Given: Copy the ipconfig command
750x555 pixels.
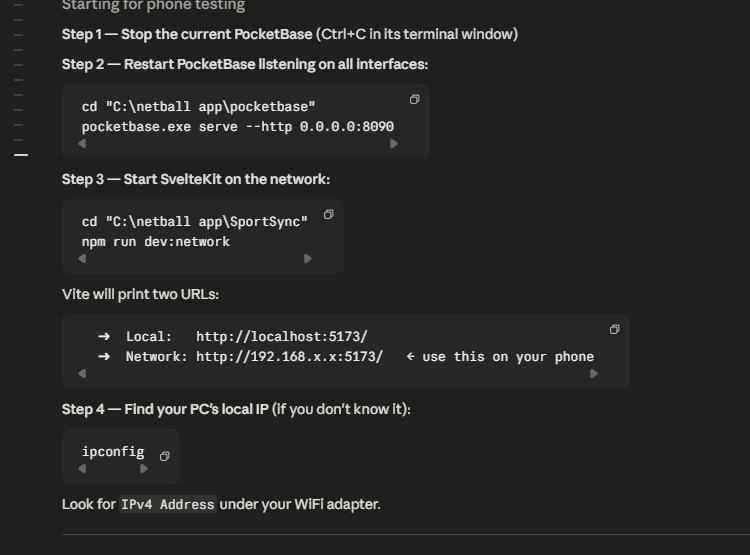Looking at the screenshot, I should coord(165,456).
